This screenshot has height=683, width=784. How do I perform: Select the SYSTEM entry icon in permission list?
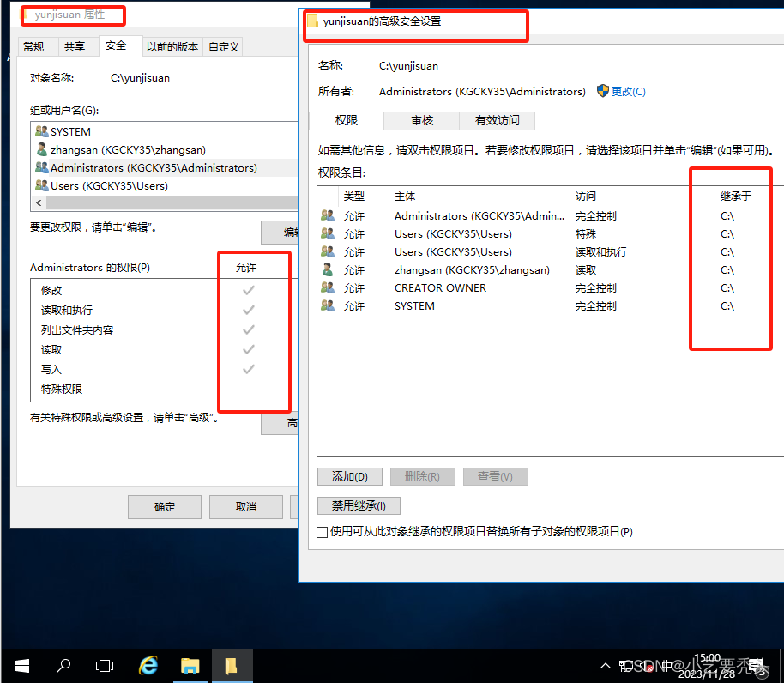[x=328, y=306]
